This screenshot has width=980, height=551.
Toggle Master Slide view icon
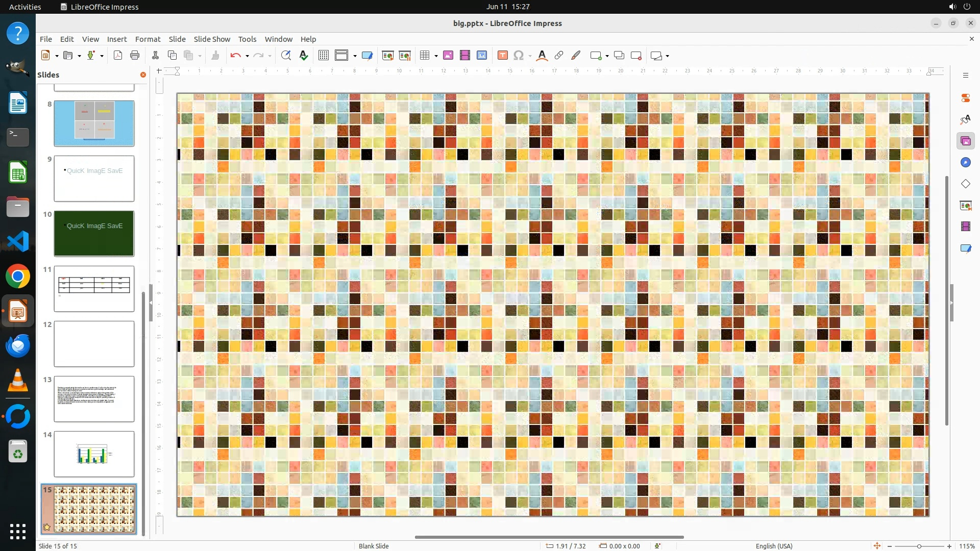coord(367,56)
